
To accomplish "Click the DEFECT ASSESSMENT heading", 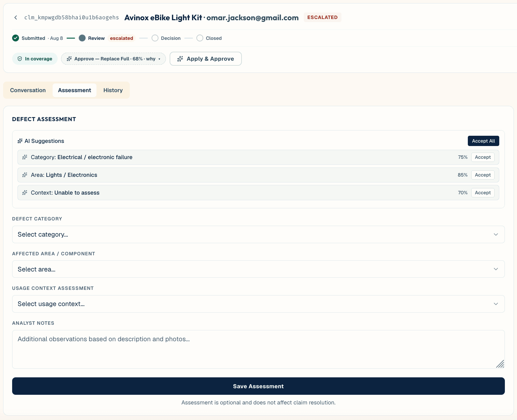I will click(x=44, y=119).
